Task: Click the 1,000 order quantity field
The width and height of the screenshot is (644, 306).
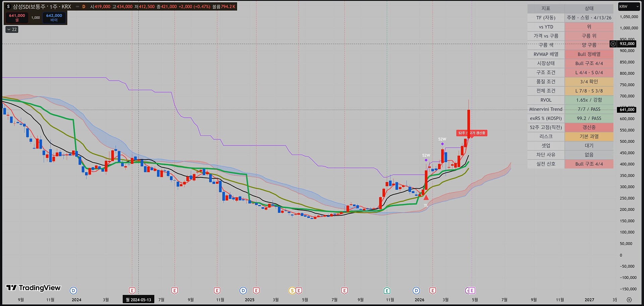Action: tap(36, 17)
